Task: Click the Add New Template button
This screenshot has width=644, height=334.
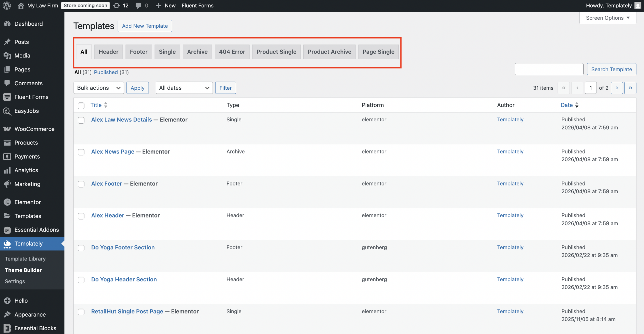Action: (145, 26)
